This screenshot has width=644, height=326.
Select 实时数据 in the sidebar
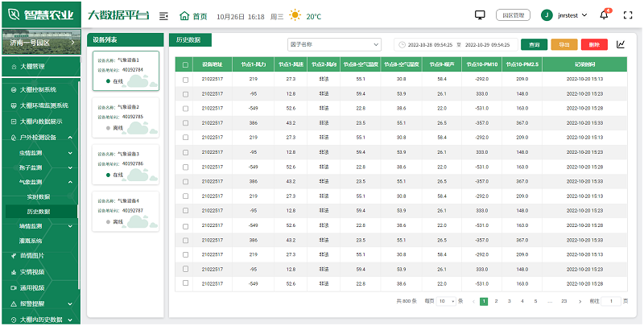point(39,196)
